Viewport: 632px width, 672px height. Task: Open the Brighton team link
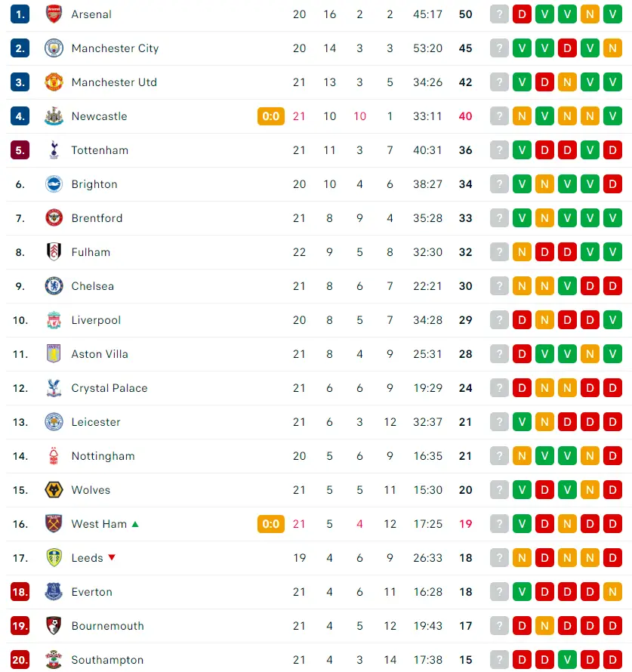(94, 184)
